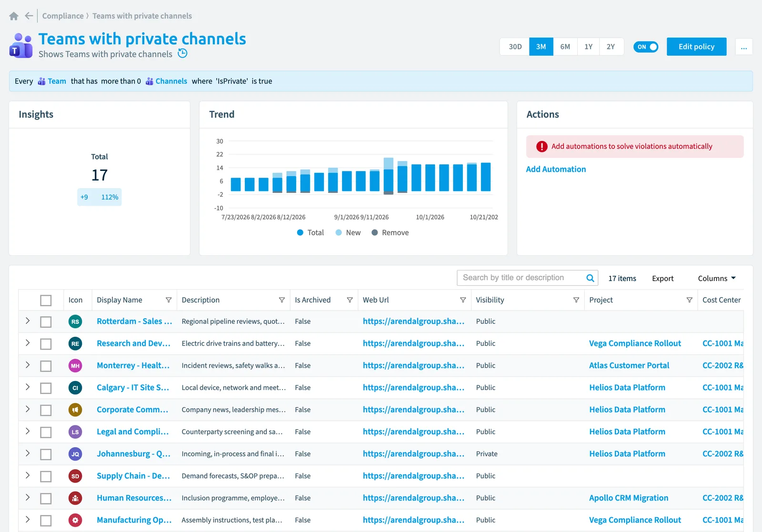762x532 pixels.
Task: Open the more options ellipsis button
Action: point(744,47)
